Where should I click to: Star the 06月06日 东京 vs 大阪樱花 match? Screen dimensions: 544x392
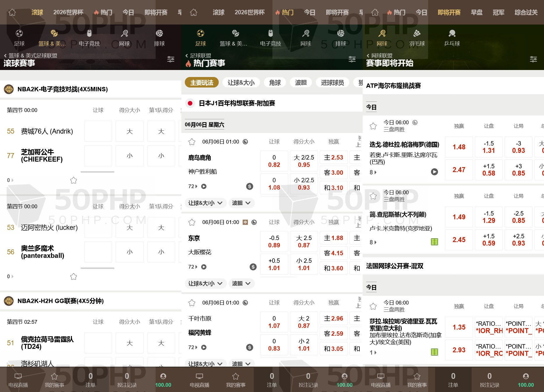(192, 222)
